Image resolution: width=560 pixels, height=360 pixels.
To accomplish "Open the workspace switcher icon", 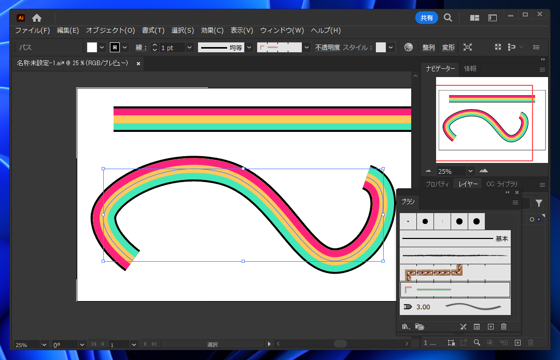I will point(492,18).
